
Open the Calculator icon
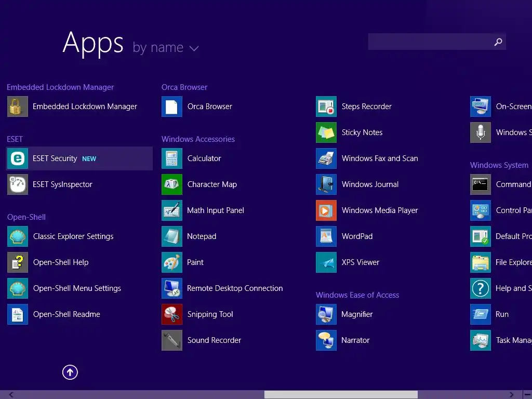172,158
